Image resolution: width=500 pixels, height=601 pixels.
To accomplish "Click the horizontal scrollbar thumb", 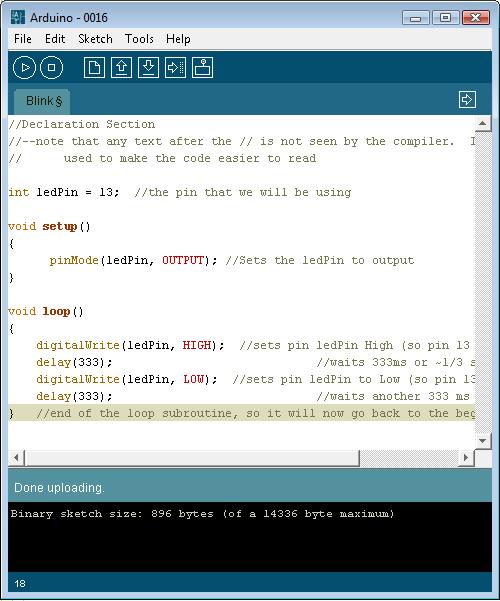I will (x=192, y=457).
